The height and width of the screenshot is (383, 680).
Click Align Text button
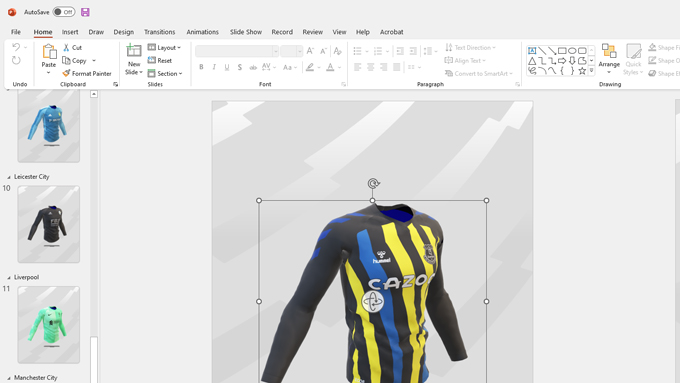coord(465,60)
